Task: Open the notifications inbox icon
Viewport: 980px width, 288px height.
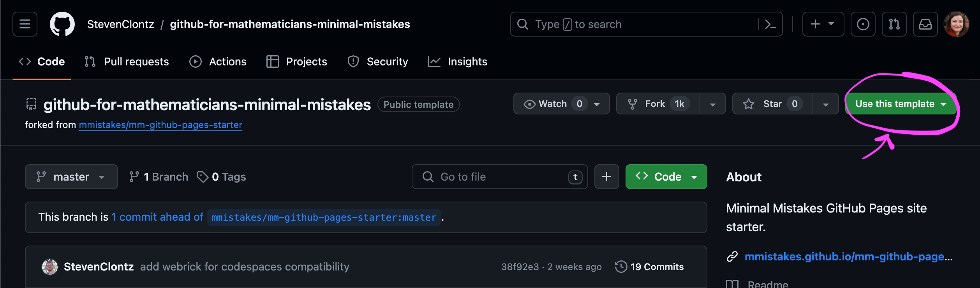Action: coord(925,24)
